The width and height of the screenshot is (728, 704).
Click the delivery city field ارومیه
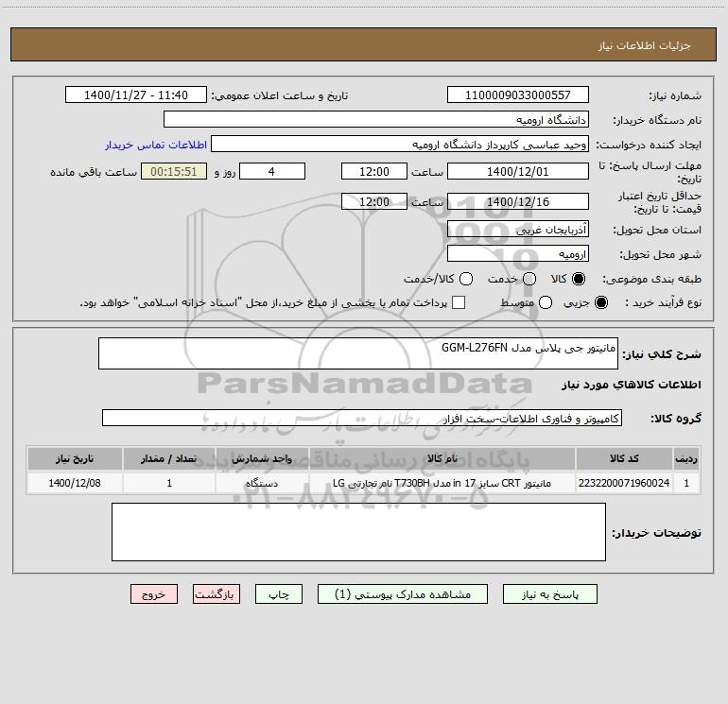pyautogui.click(x=518, y=253)
